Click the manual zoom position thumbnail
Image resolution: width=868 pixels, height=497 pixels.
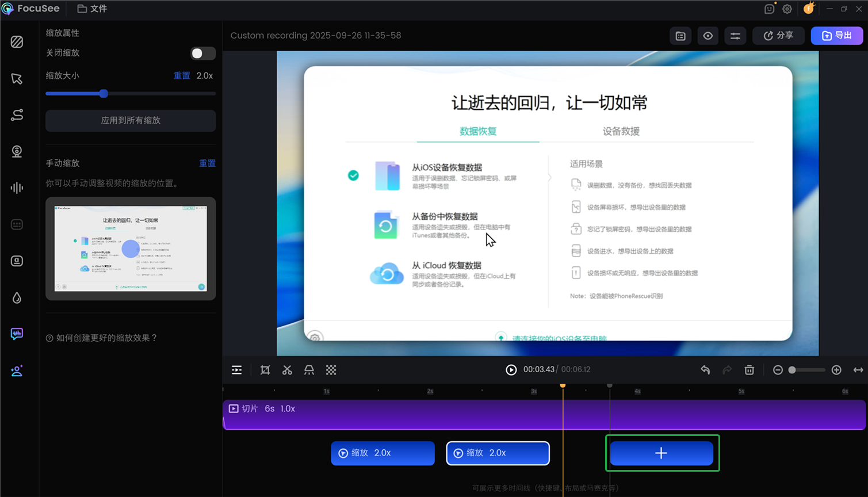point(131,248)
